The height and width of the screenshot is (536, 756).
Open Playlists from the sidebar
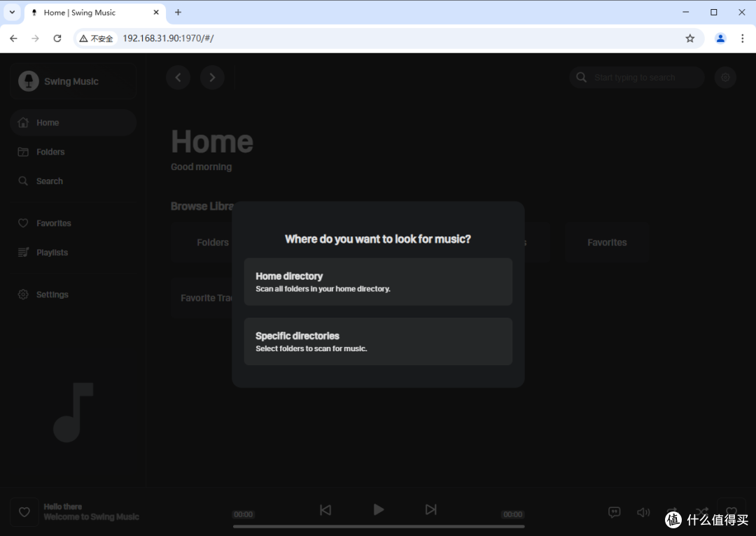[x=52, y=253]
